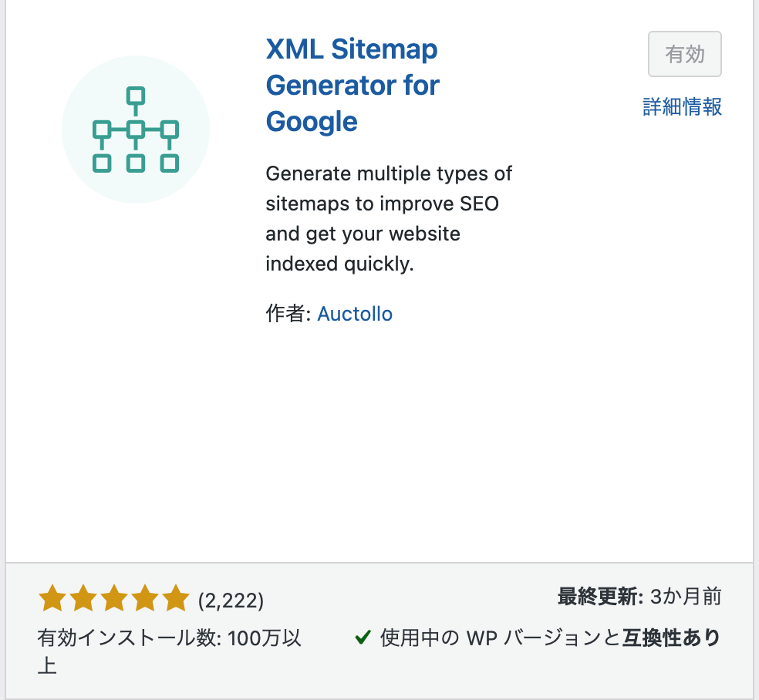Click the plugin description starting 'Generate multiple types'

click(x=389, y=219)
